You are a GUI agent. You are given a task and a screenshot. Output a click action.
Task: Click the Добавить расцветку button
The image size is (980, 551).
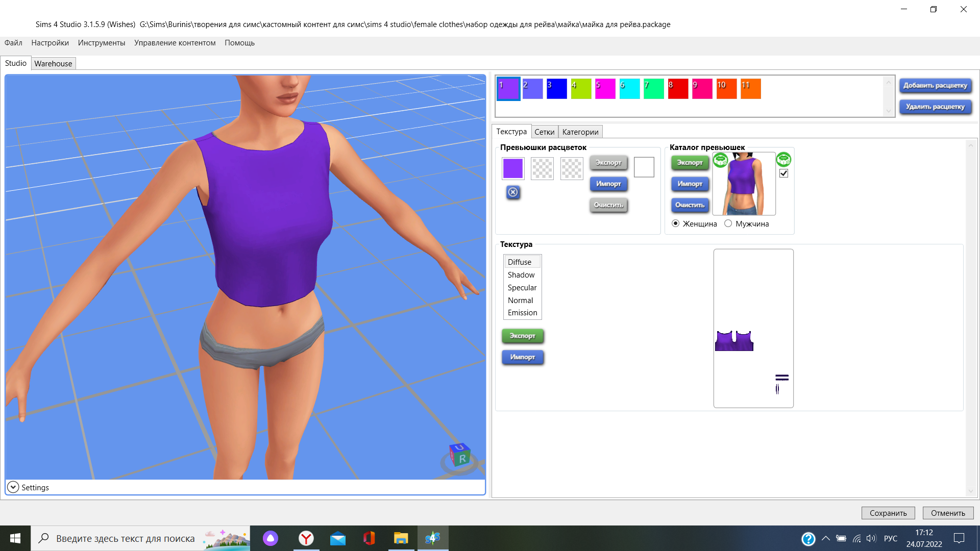[x=935, y=85]
